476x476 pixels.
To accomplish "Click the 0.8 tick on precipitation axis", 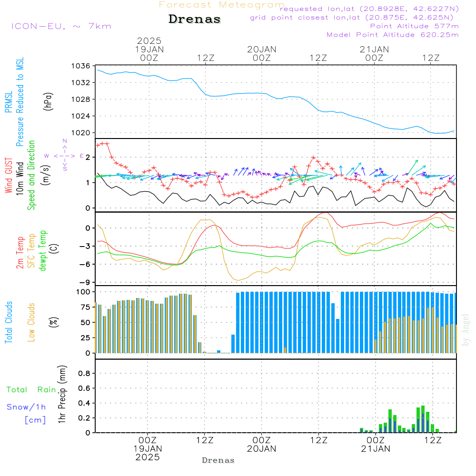I will pos(84,373).
